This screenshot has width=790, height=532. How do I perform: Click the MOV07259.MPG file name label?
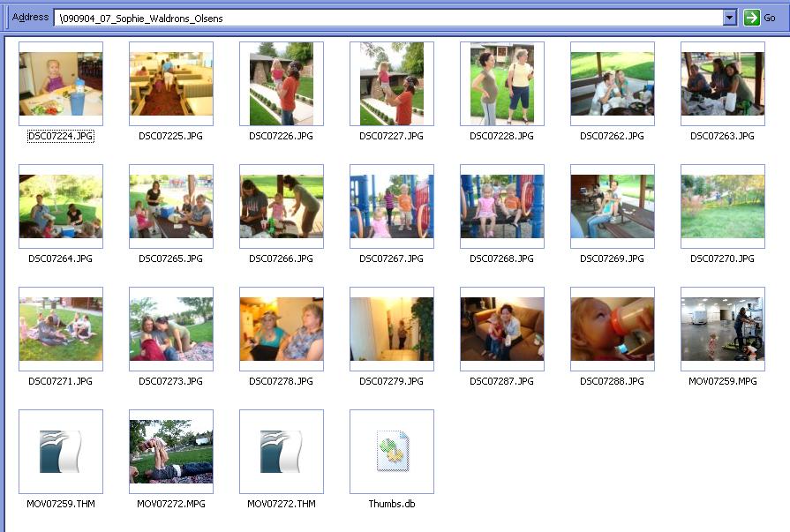click(723, 381)
